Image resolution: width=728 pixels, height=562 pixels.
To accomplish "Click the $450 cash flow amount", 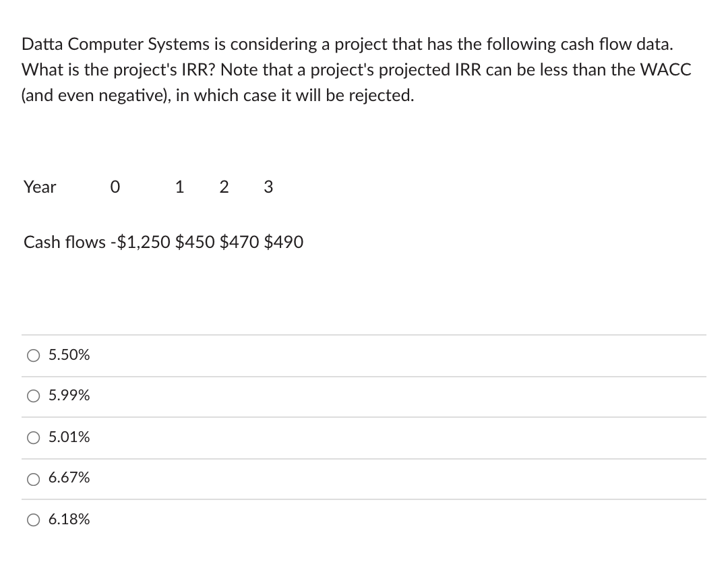I will [195, 242].
